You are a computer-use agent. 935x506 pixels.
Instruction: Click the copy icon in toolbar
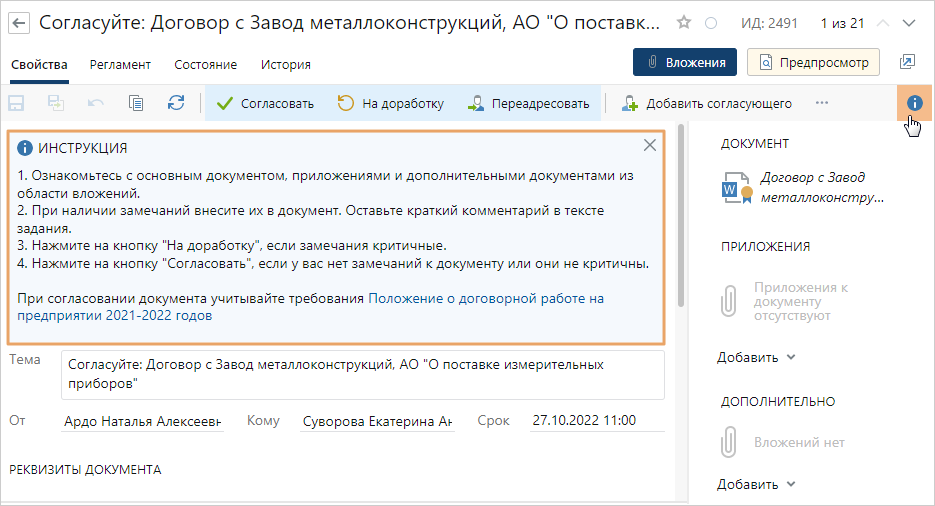tap(136, 103)
